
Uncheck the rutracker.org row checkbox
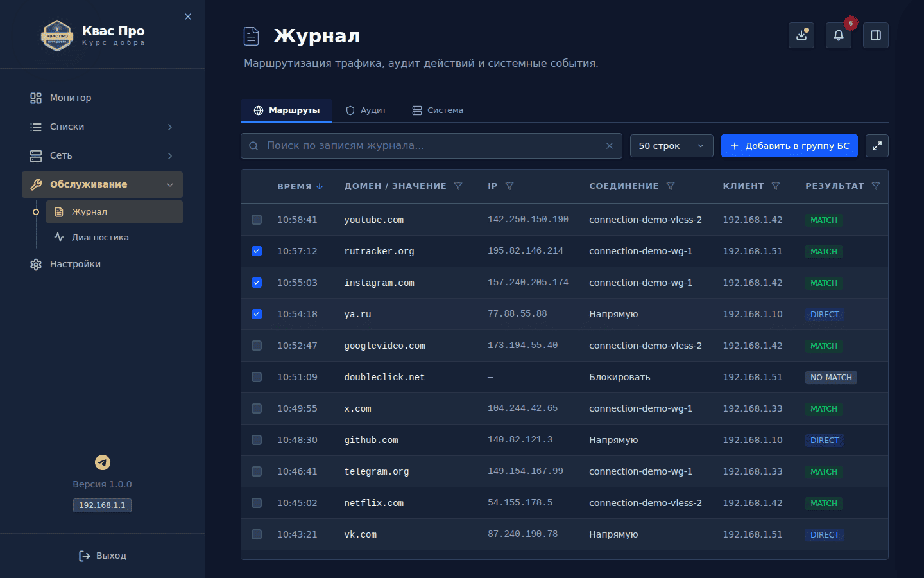257,251
